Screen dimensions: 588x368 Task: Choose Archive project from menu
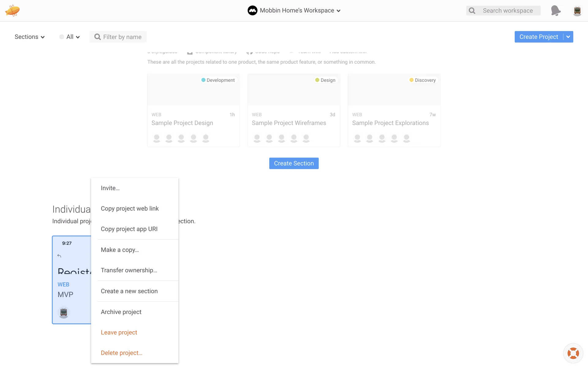point(121,312)
